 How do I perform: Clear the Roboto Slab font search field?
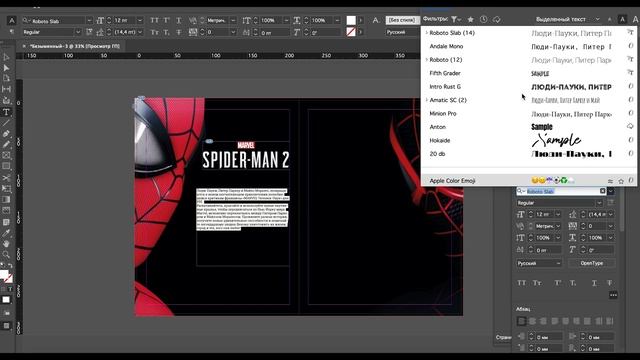tap(602, 191)
